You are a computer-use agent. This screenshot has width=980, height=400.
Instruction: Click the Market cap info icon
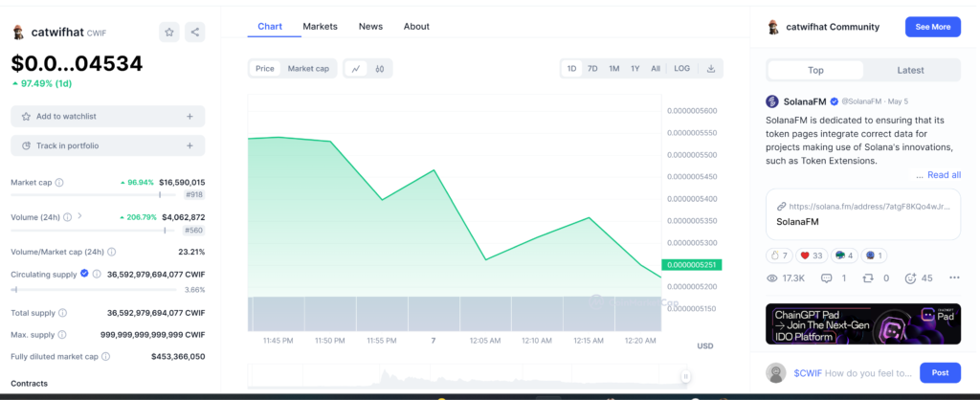coord(59,182)
